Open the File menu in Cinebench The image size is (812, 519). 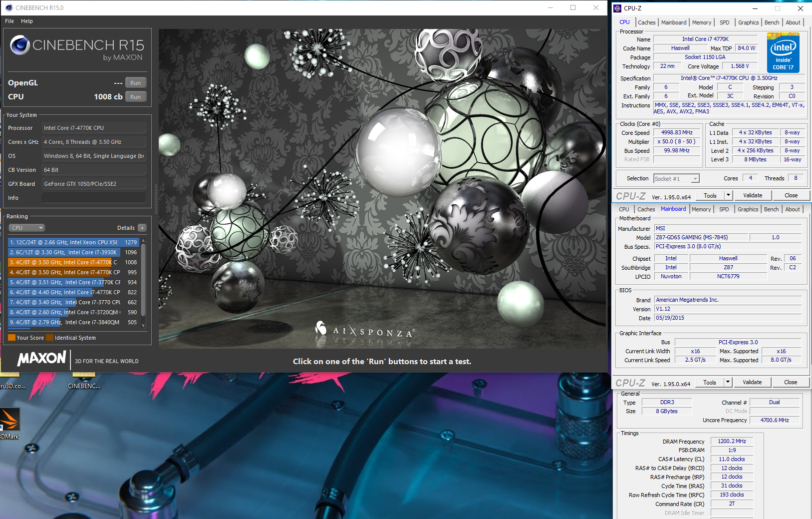pos(9,21)
